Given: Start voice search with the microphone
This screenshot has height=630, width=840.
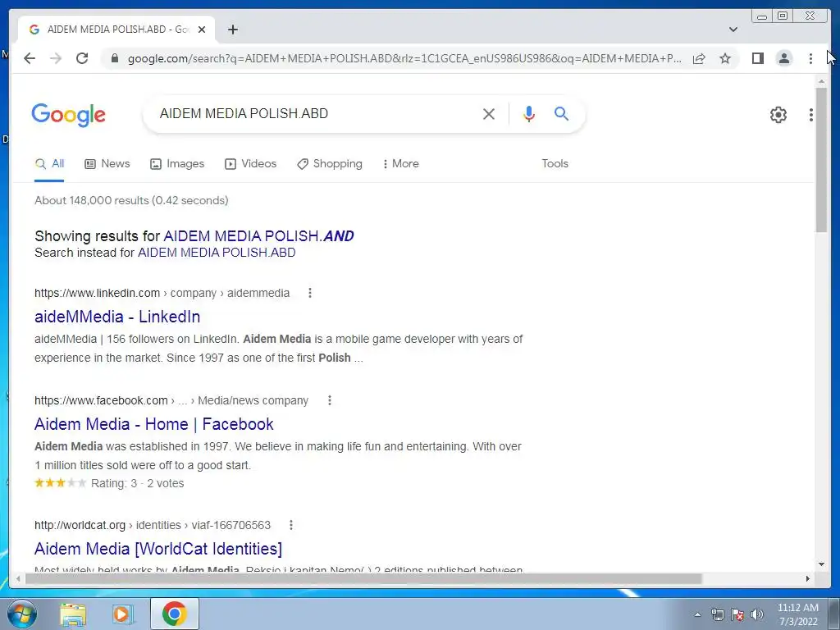Looking at the screenshot, I should [529, 113].
